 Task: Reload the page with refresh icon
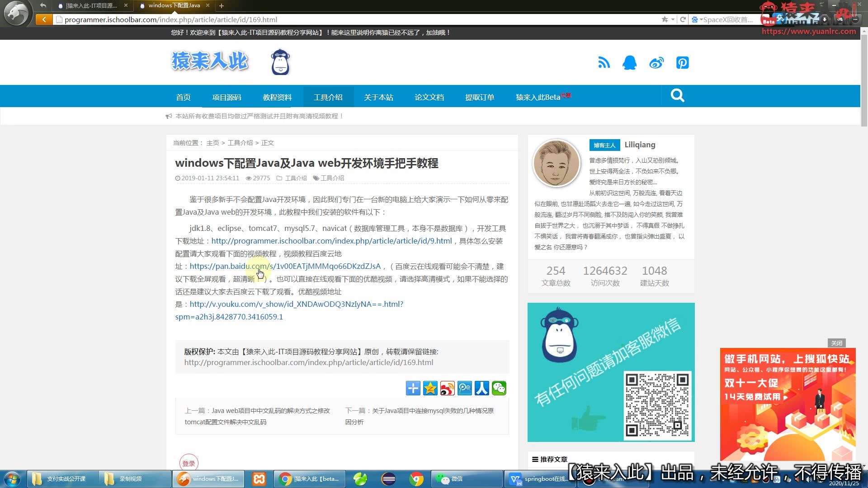pyautogui.click(x=683, y=19)
